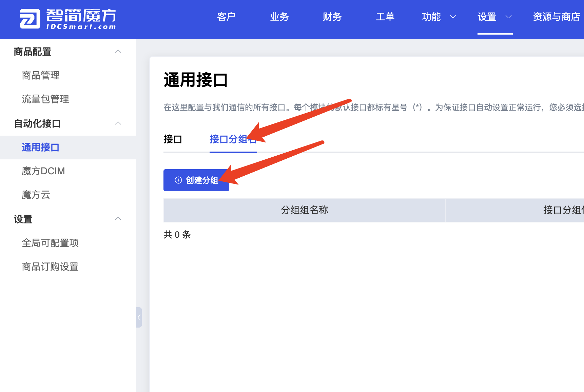Open 商品管理 in the sidebar

[x=41, y=75]
